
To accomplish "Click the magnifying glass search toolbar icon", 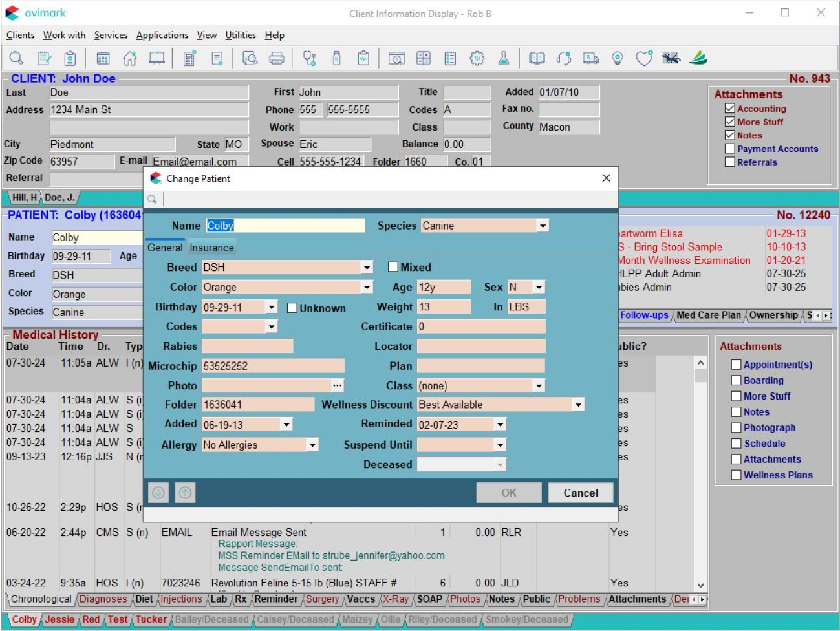I will (16, 58).
